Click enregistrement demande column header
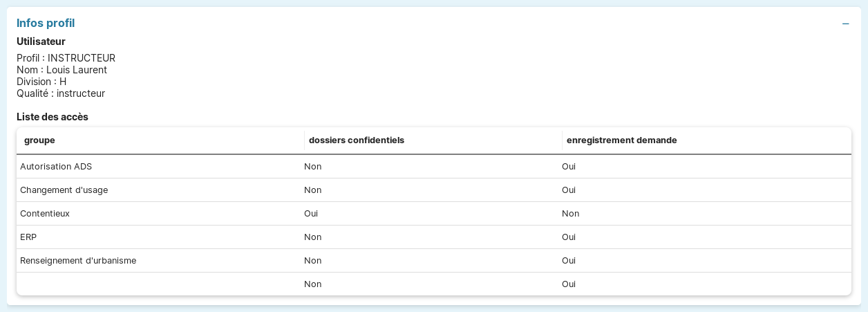 tap(621, 140)
